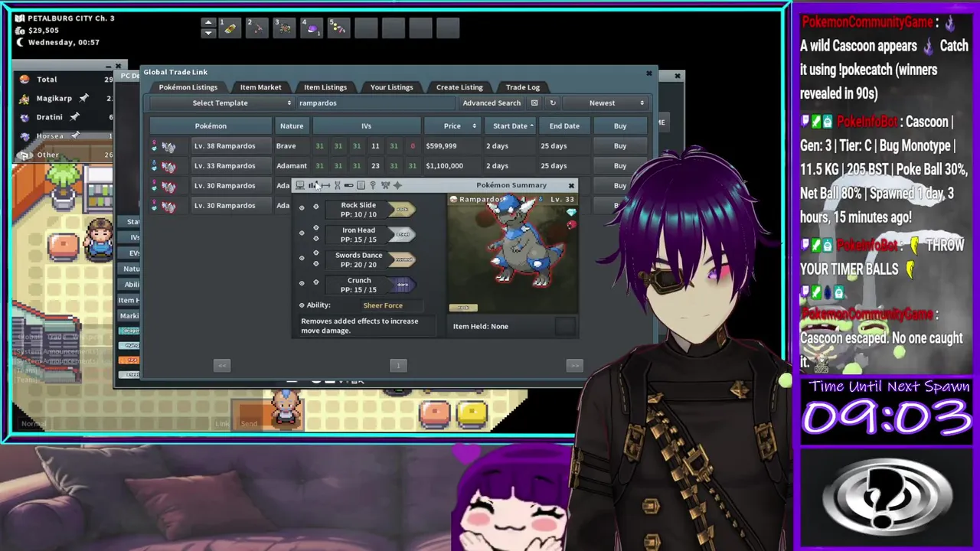Select the pin icon in Pokémon Summary toolbar

(x=373, y=185)
